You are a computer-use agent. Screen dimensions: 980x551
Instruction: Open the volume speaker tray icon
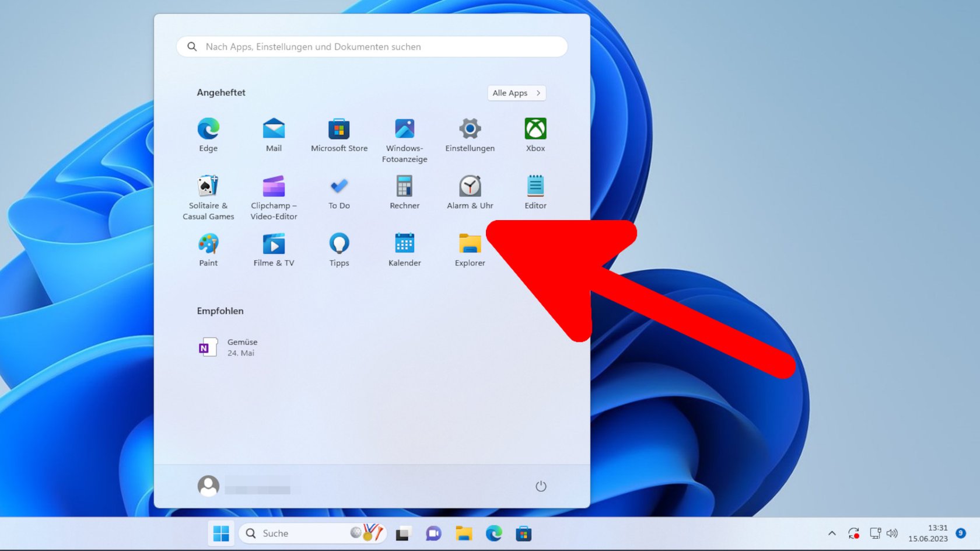coord(892,533)
